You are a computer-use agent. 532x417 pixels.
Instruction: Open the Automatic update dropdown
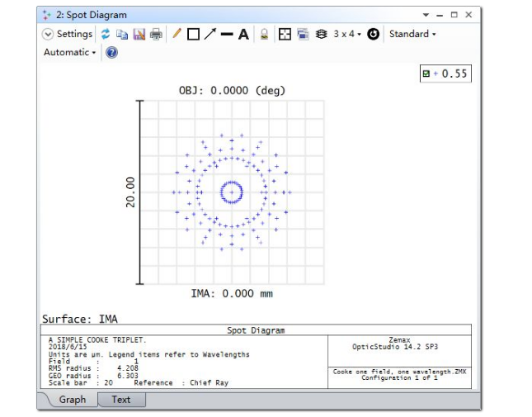(70, 52)
